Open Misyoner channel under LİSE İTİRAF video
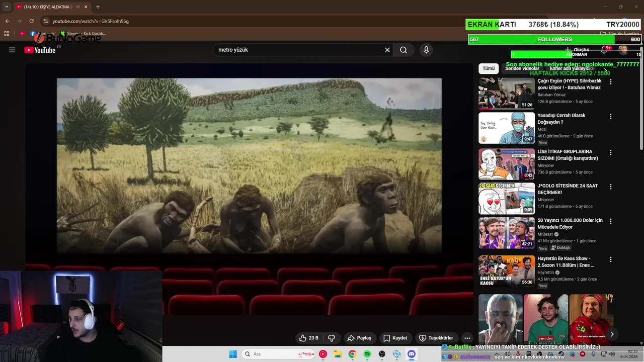This screenshot has height=362, width=644. [546, 165]
